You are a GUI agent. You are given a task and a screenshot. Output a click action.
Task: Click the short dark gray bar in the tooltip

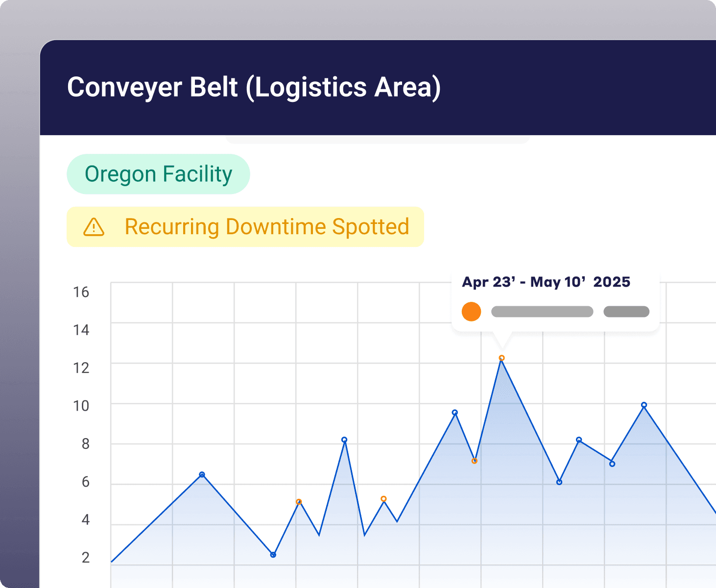(x=626, y=312)
